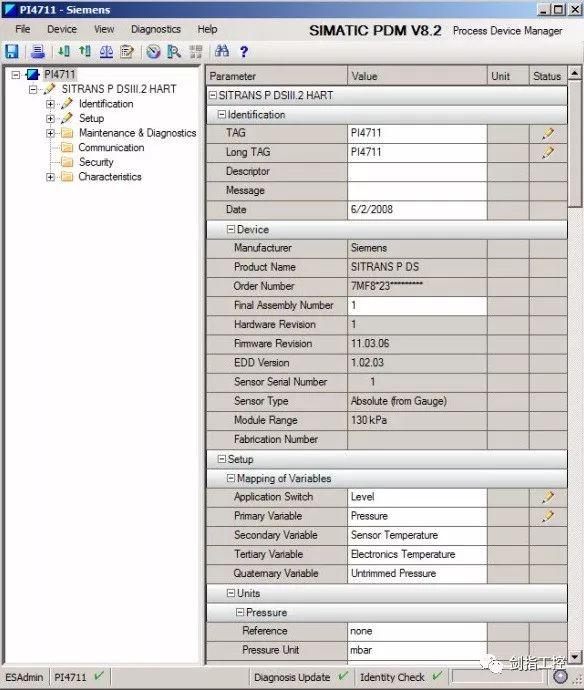Screen dimensions: 584x690
Task: Open the Compare values scales icon
Action: click(x=106, y=52)
